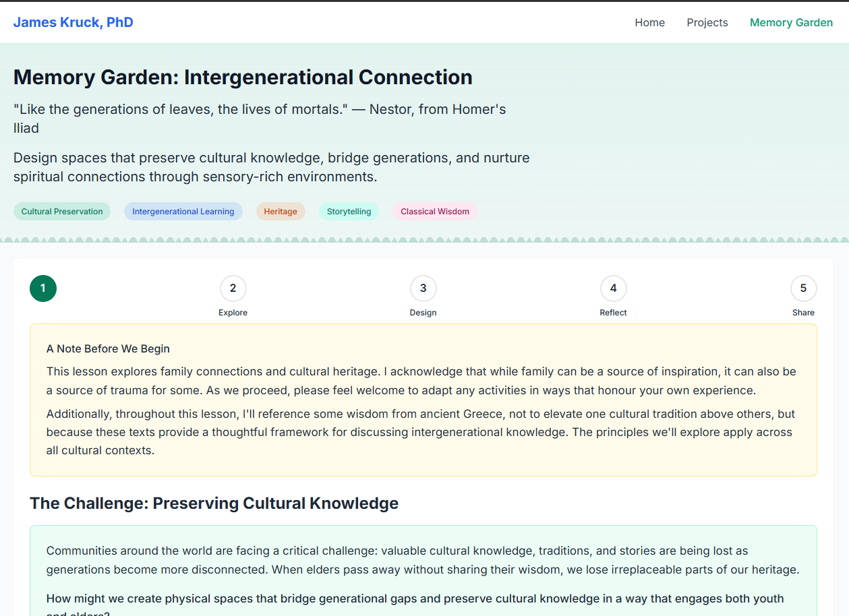Click the Classical Wisdom tag

(434, 212)
